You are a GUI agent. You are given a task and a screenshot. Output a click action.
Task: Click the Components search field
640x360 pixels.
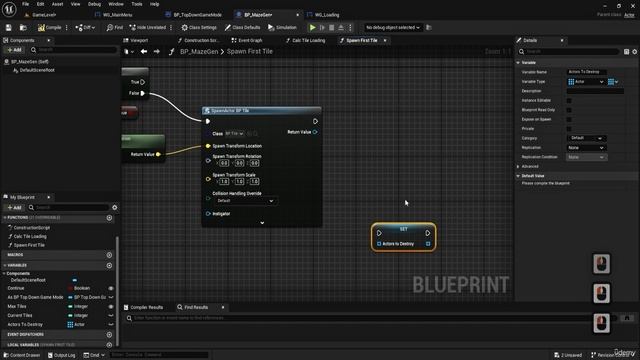click(73, 50)
